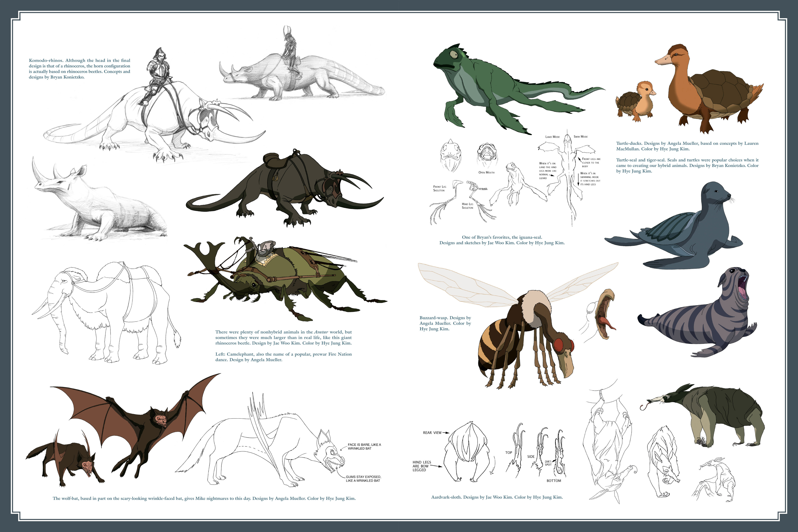Click the 'TOP' claw view label

pos(509,453)
